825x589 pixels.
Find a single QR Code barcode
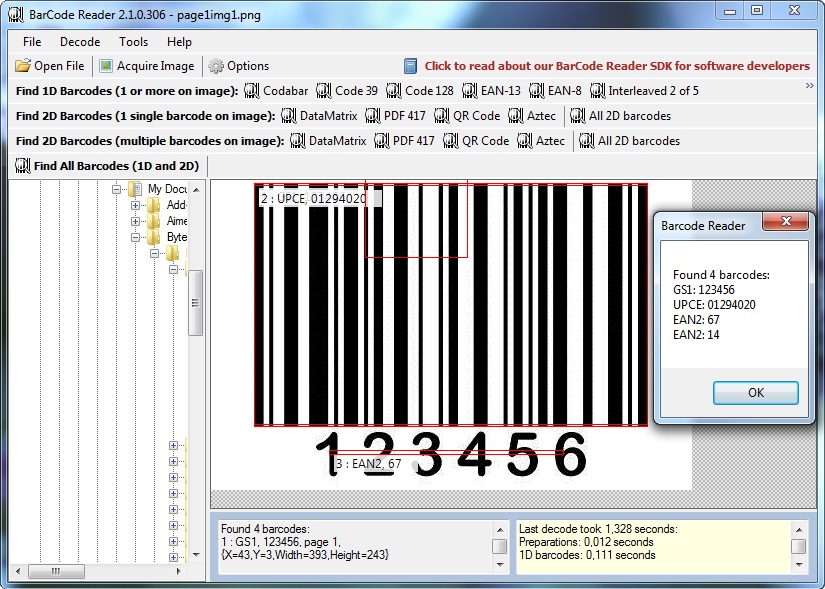pyautogui.click(x=467, y=116)
